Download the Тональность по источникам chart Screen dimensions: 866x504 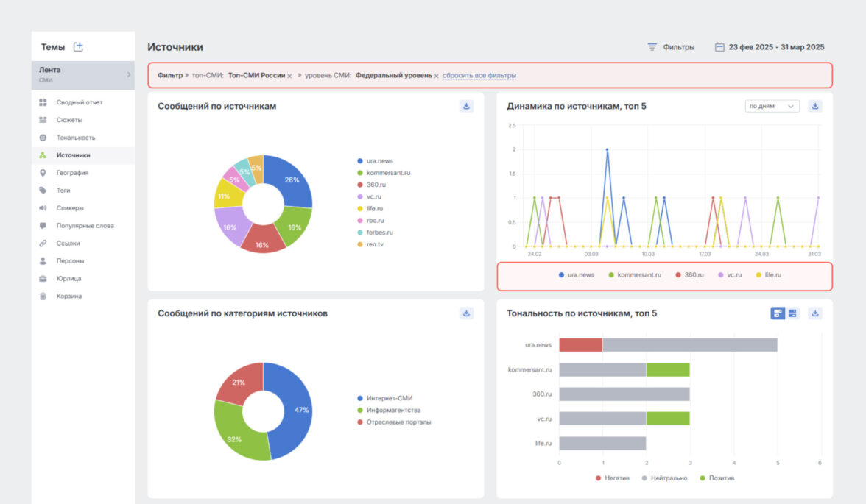click(815, 313)
